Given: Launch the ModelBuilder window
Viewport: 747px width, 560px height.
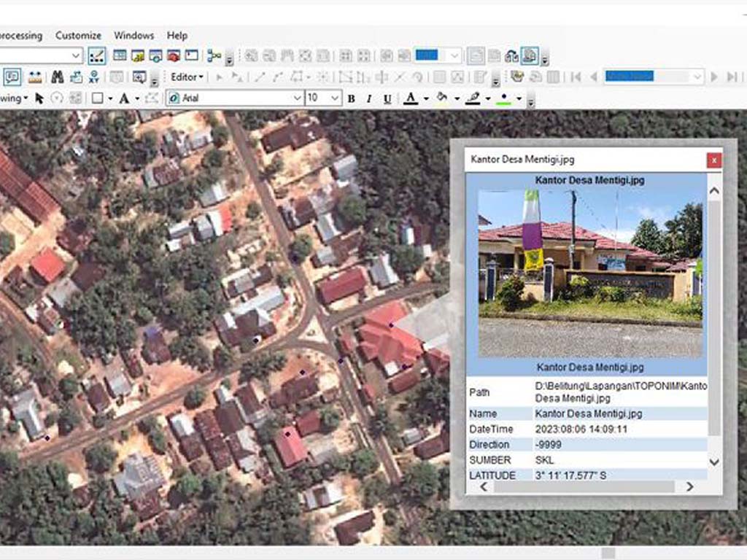Looking at the screenshot, I should point(214,56).
